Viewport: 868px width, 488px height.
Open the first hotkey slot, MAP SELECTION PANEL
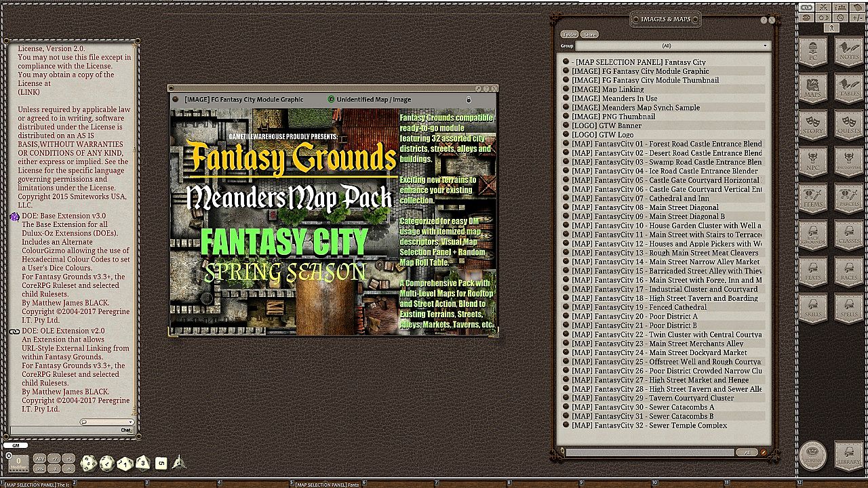(37, 485)
